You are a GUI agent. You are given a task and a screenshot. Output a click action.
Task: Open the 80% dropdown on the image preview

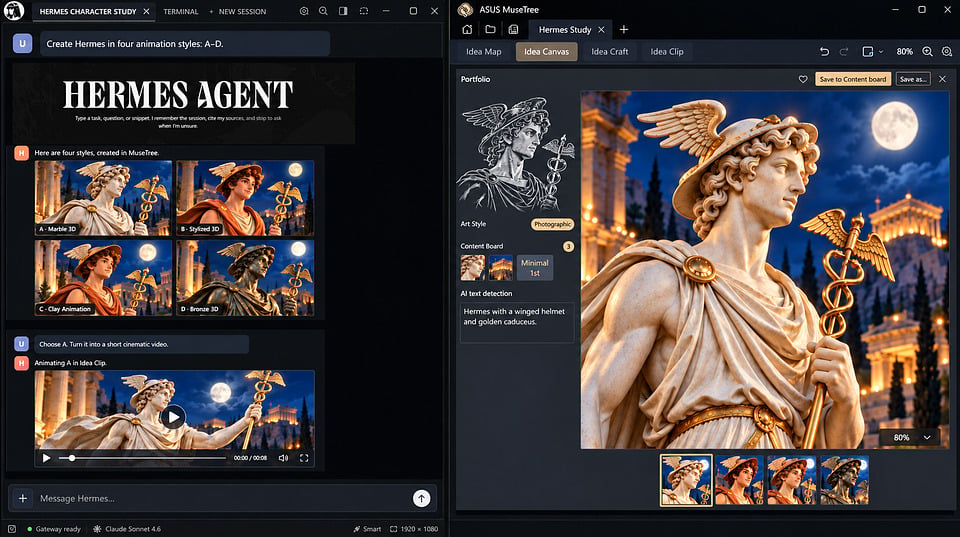tap(909, 437)
